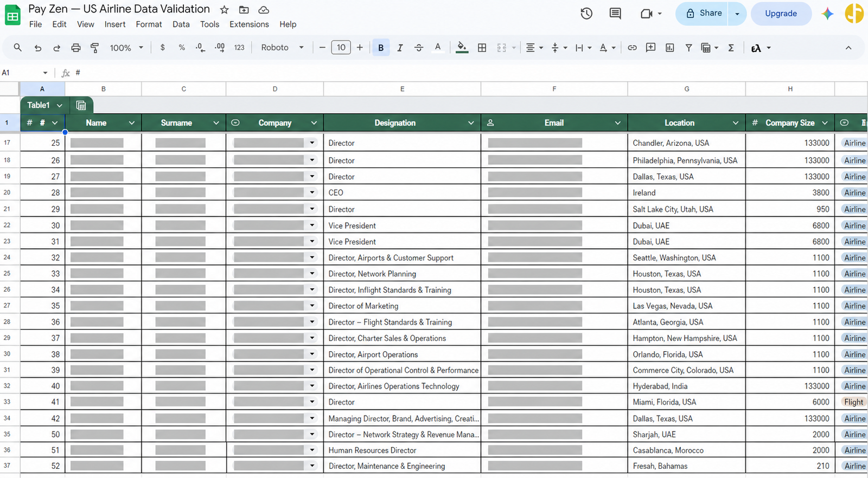Toggle italic formatting

click(400, 48)
